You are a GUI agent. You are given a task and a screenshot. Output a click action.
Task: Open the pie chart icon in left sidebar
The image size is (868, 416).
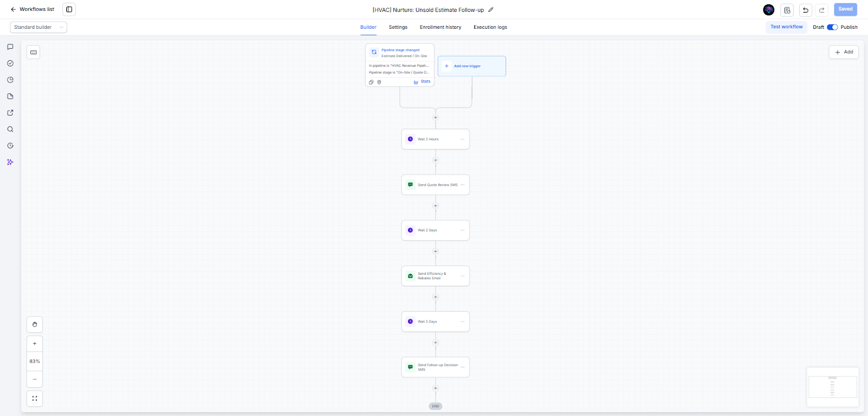click(10, 80)
